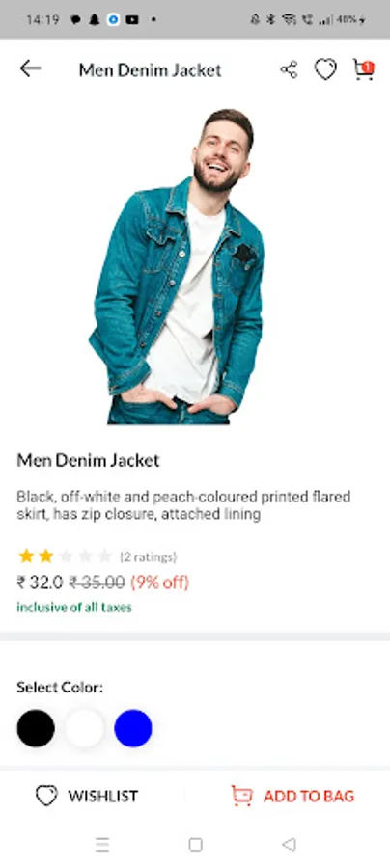390x868 pixels.
Task: Open the (2 ratings) link
Action: click(x=149, y=556)
